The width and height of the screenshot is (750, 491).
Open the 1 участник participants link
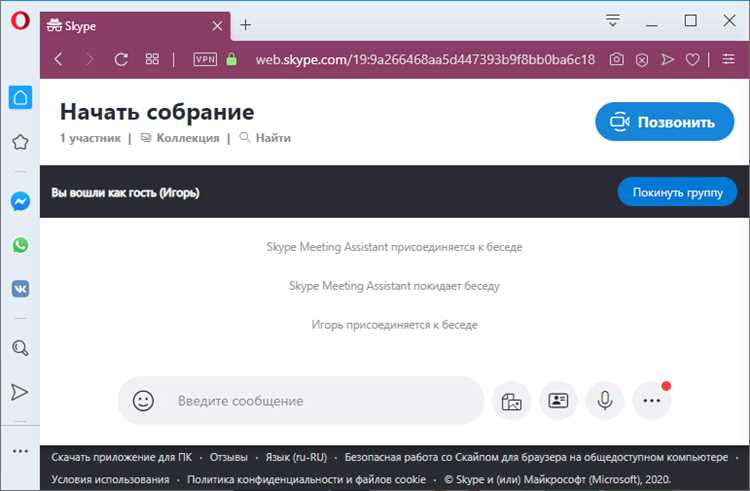pyautogui.click(x=90, y=138)
